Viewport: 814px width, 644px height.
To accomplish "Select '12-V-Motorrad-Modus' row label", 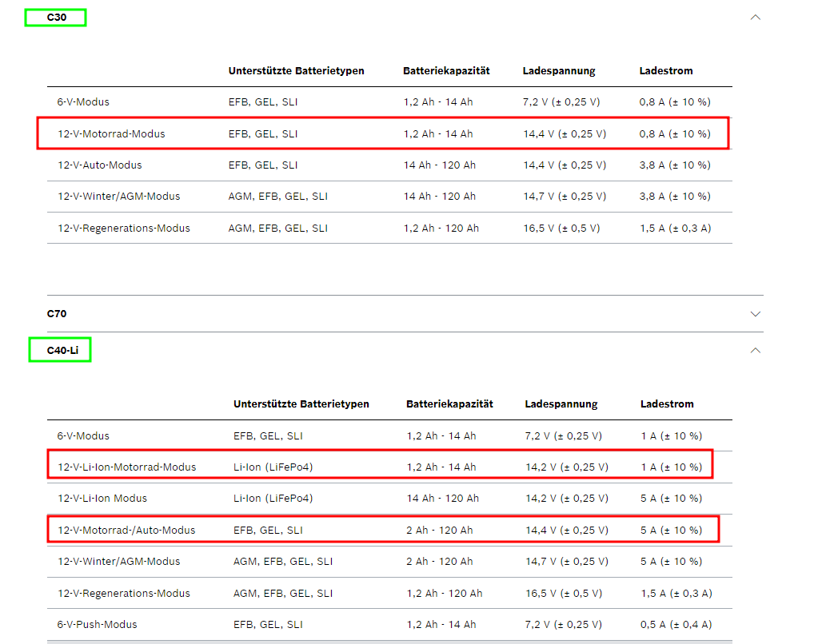I will (x=111, y=134).
